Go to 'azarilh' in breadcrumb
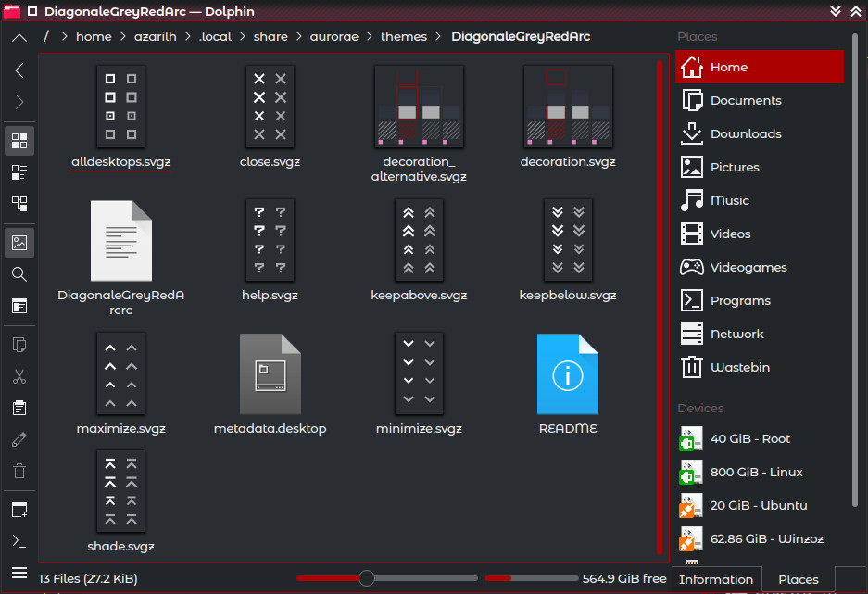This screenshot has height=594, width=868. click(x=155, y=36)
